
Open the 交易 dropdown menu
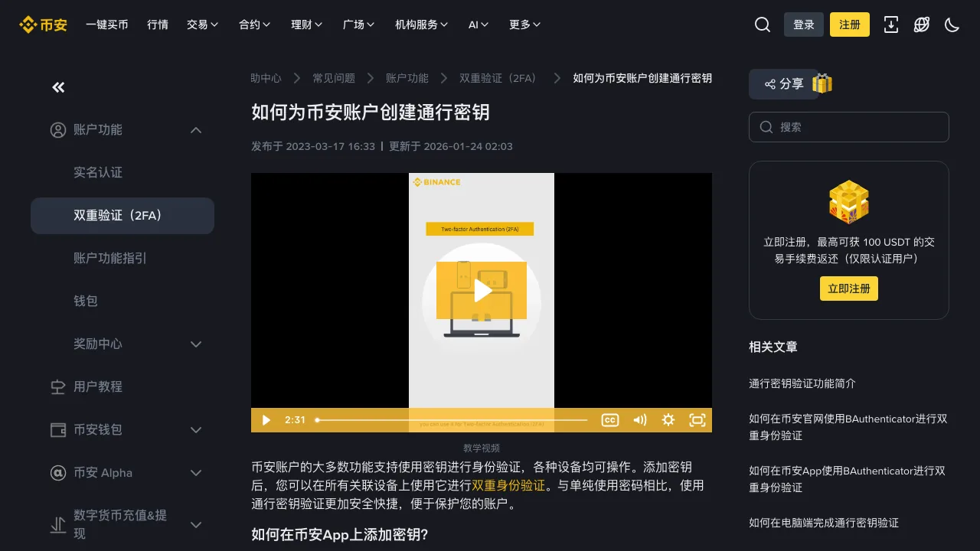point(203,24)
